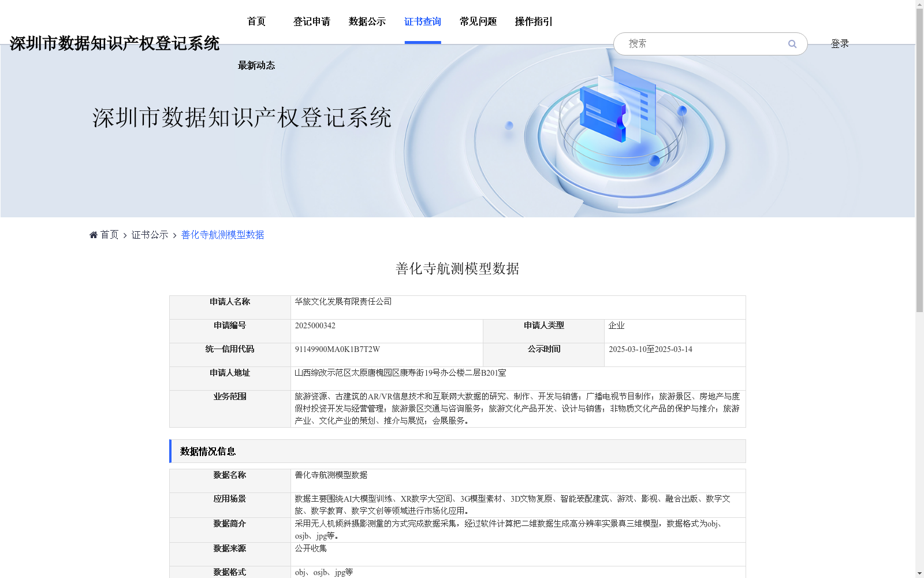This screenshot has height=578, width=924.
Task: Click the large banner title 深圳市数据知识产权登记系统
Action: point(242,117)
